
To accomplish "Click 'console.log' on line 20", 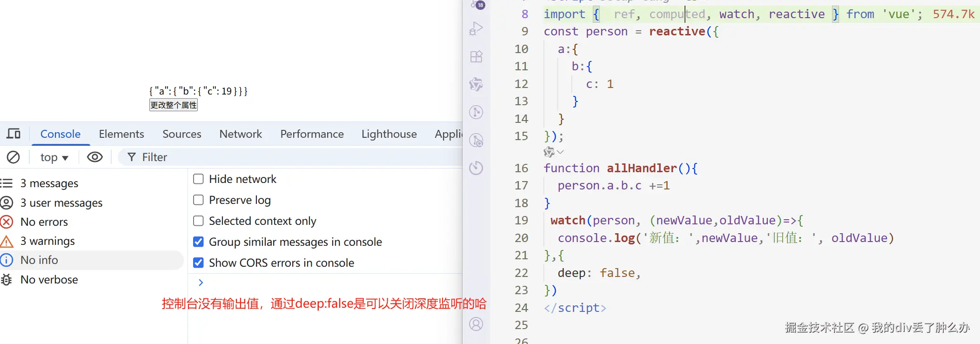I will pos(597,238).
